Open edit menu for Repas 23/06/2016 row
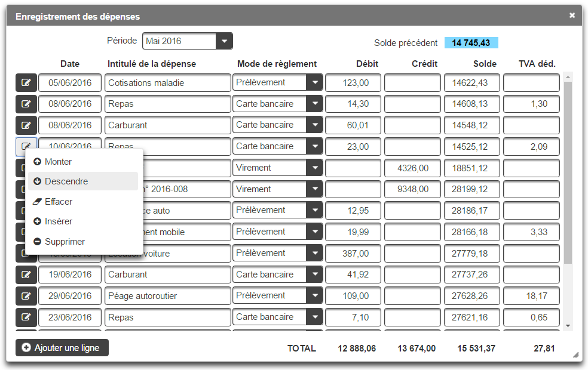This screenshot has width=588, height=370. click(x=26, y=317)
